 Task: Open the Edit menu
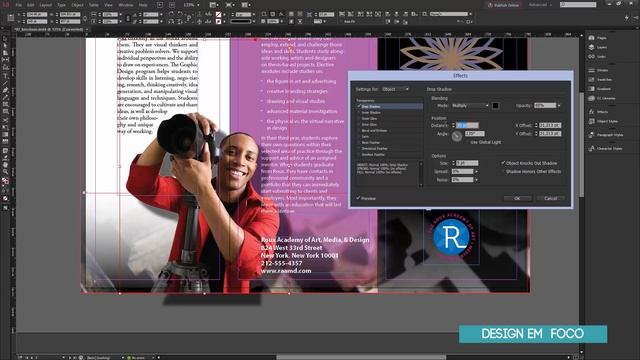point(30,5)
